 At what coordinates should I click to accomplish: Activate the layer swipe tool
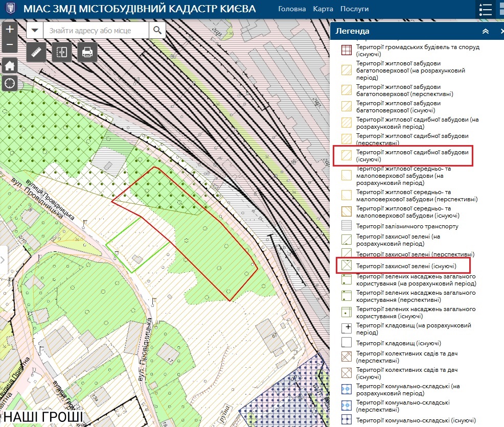pyautogui.click(x=62, y=53)
